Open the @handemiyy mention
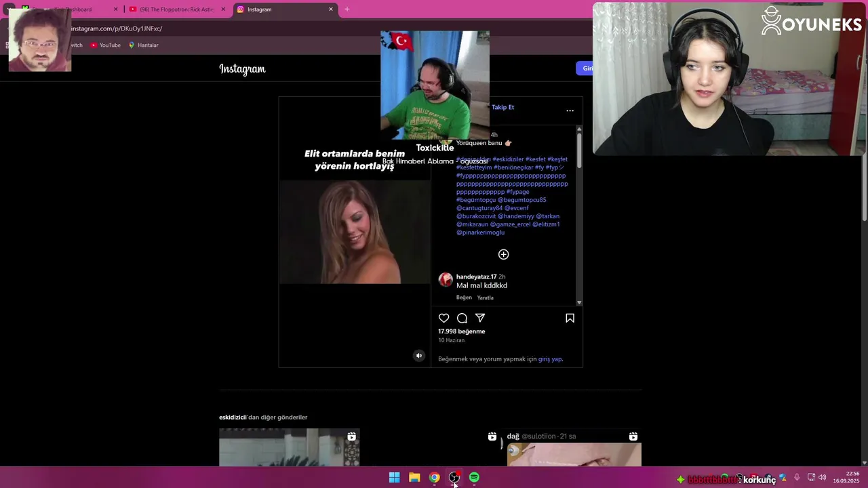 click(x=516, y=216)
